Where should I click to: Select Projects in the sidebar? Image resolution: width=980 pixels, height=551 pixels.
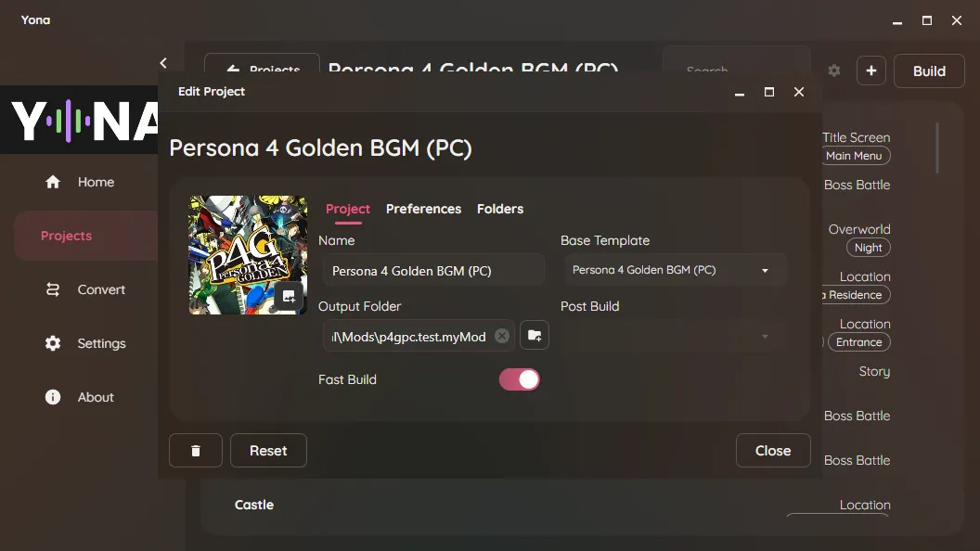click(x=85, y=236)
